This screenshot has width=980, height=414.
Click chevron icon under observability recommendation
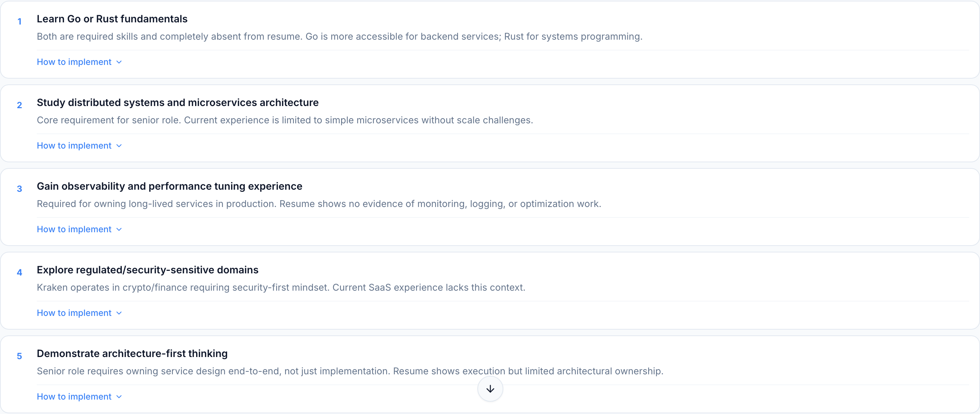pyautogui.click(x=119, y=229)
